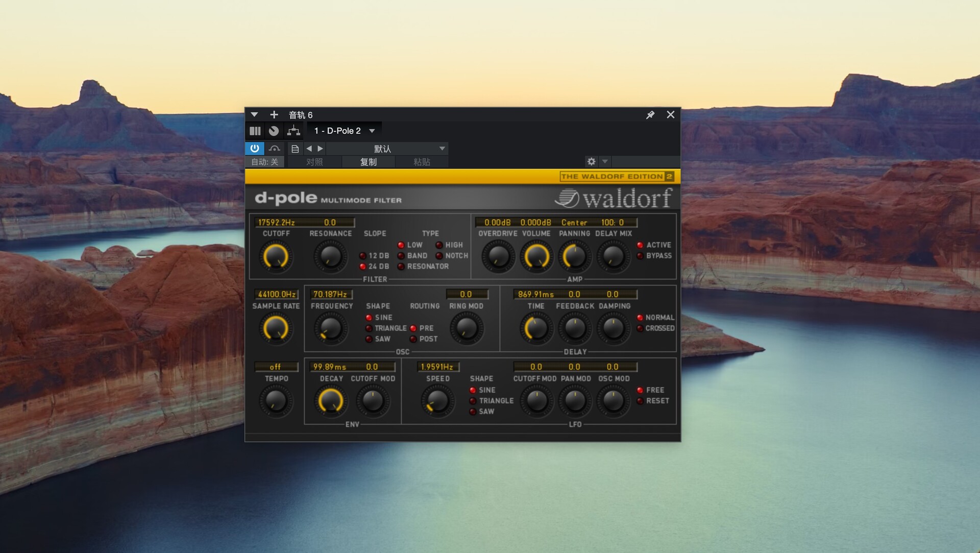The image size is (980, 553).
Task: Open the gear settings icon
Action: point(591,161)
